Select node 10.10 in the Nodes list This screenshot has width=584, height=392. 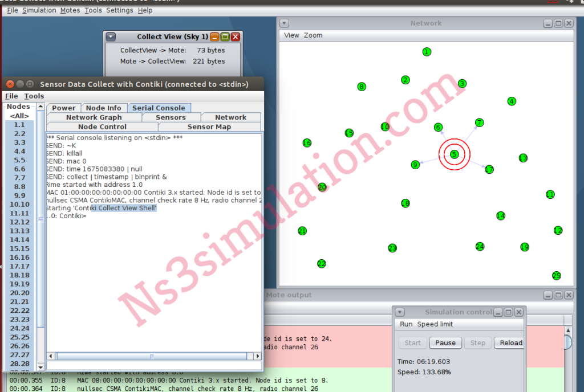click(19, 204)
